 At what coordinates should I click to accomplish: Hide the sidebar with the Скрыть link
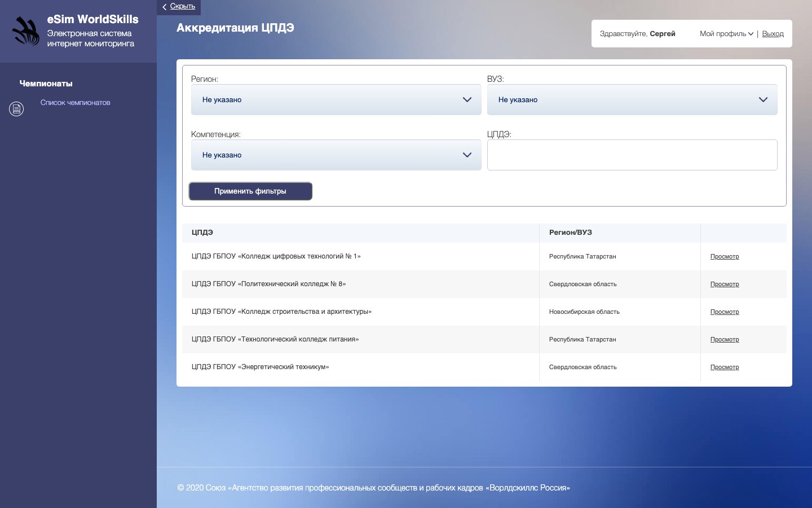[183, 7]
